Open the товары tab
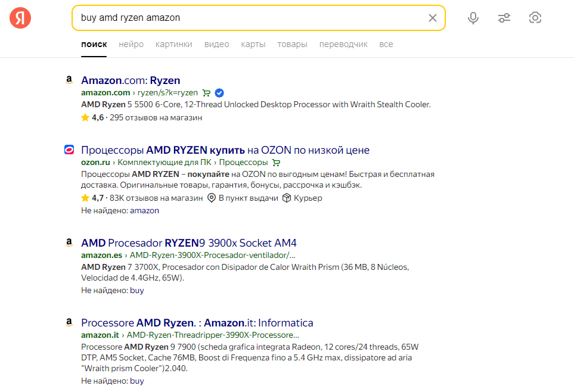 [292, 44]
